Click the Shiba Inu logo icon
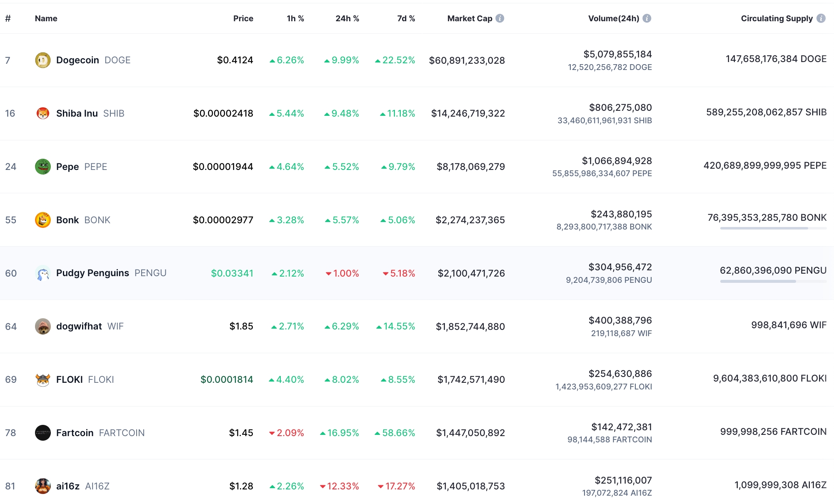834x504 pixels. pos(43,113)
